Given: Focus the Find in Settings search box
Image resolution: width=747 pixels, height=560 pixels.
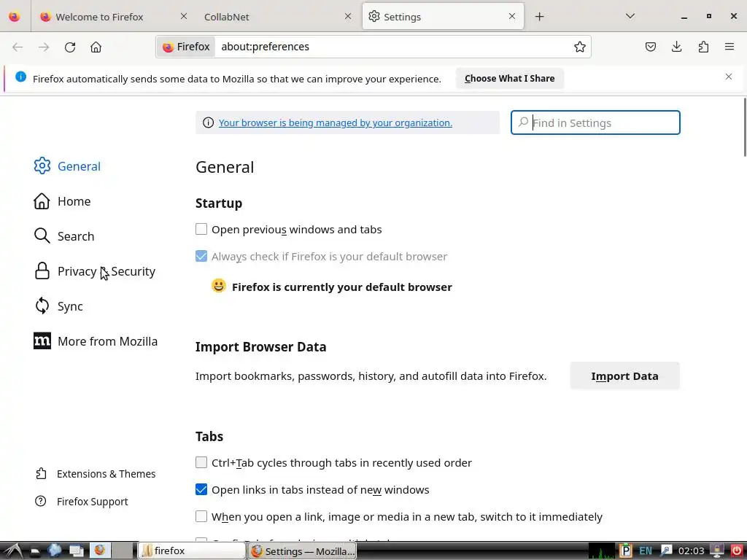Looking at the screenshot, I should [595, 122].
